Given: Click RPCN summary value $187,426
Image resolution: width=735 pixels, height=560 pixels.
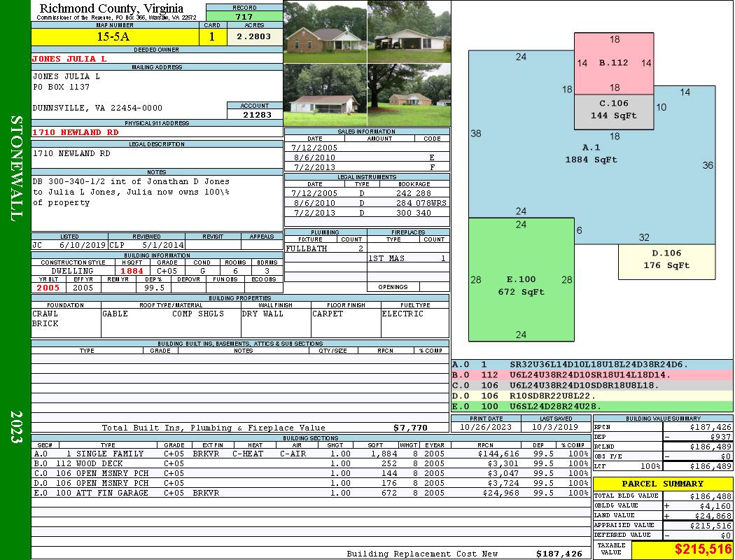Looking at the screenshot, I should click(x=710, y=428).
